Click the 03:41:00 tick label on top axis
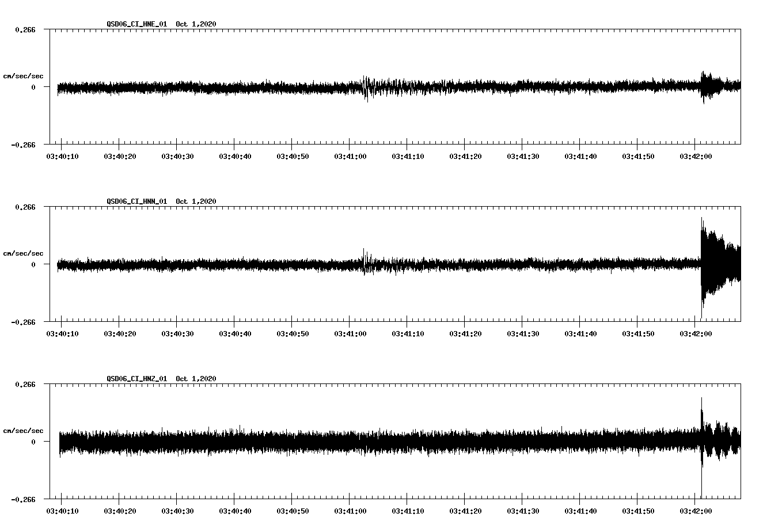The image size is (782, 532). (350, 155)
